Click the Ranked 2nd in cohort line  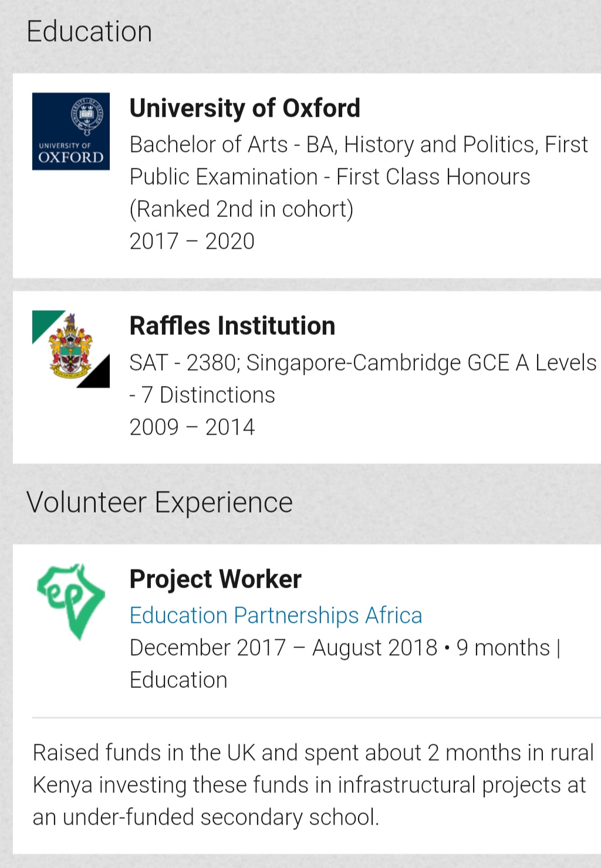[241, 209]
